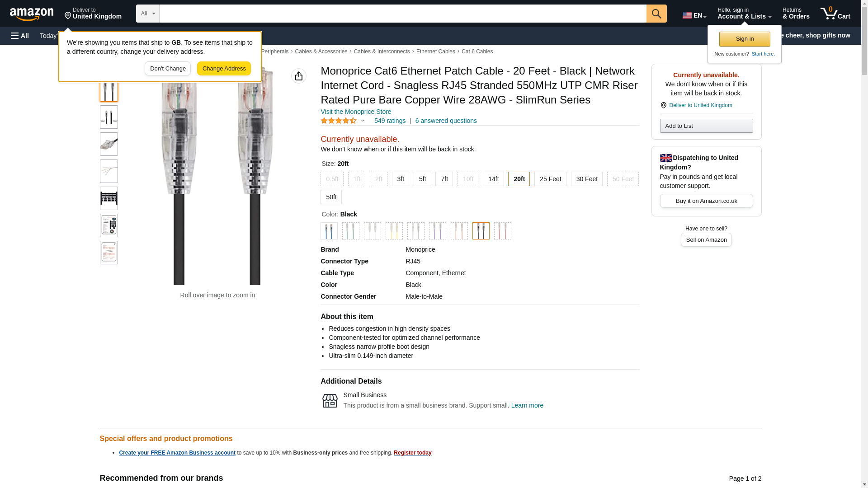The height and width of the screenshot is (488, 868).
Task: Open the Cat 6 Cables breadcrumb
Action: (477, 52)
